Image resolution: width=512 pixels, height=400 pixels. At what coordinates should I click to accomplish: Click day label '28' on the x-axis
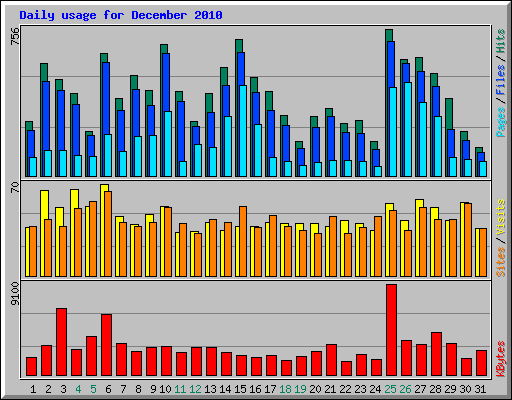[x=435, y=389]
